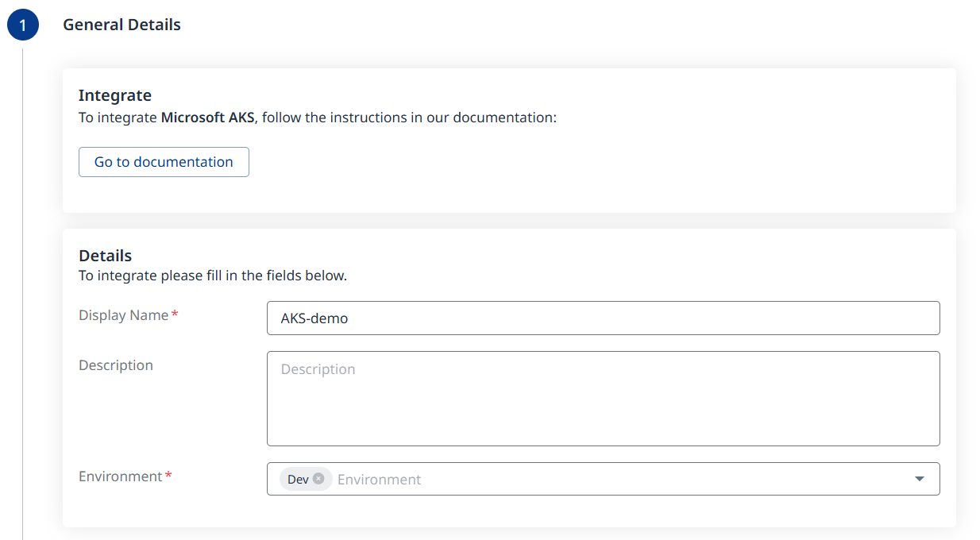This screenshot has height=540, width=980.
Task: Click the bold Microsoft AKS text
Action: (x=207, y=118)
